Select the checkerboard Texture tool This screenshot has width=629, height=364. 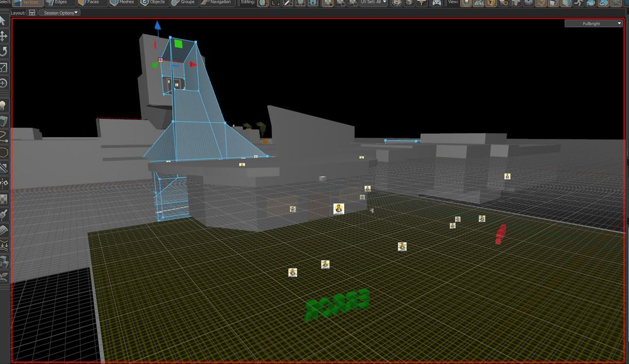4,199
